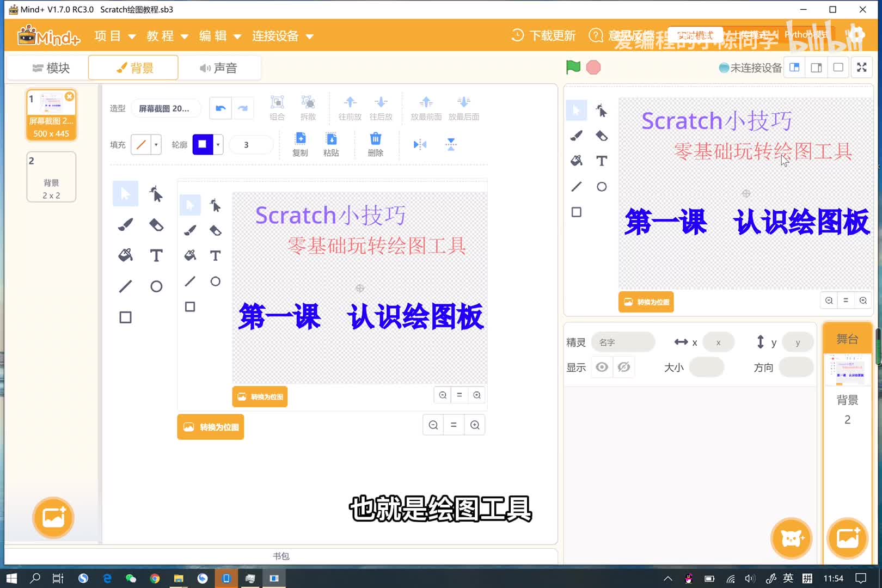Click the 组合 group icon
This screenshot has width=882, height=588.
pos(277,108)
